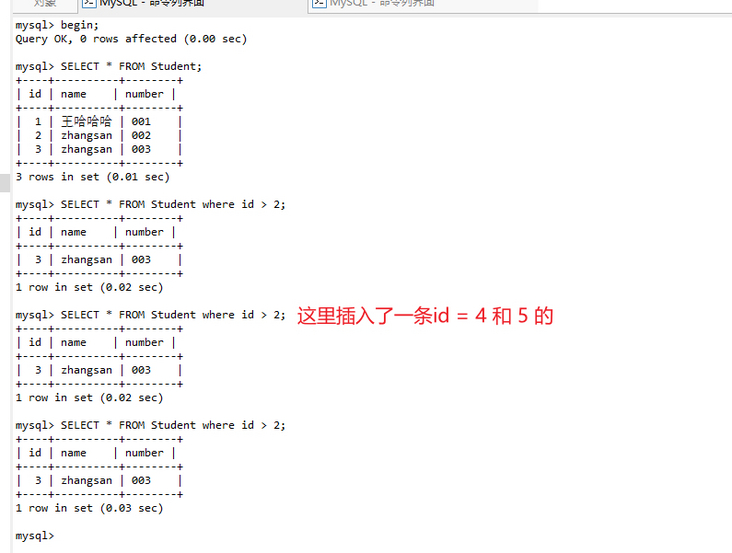
Task: Click the number column header in the first table
Action: 144,94
